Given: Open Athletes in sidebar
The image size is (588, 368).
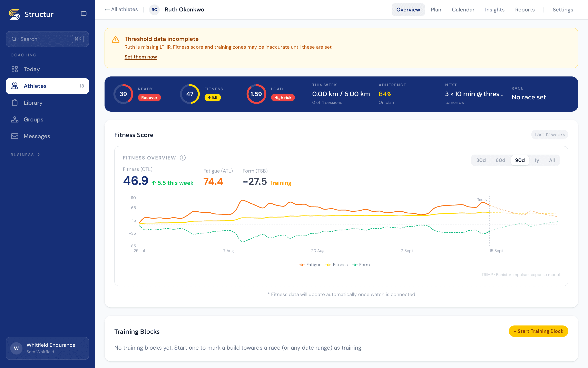Looking at the screenshot, I should click(47, 86).
